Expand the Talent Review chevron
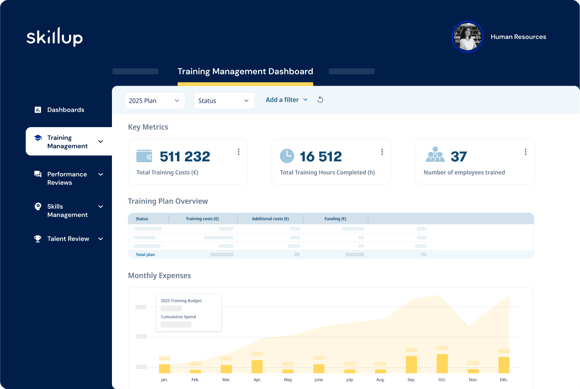 [100, 239]
